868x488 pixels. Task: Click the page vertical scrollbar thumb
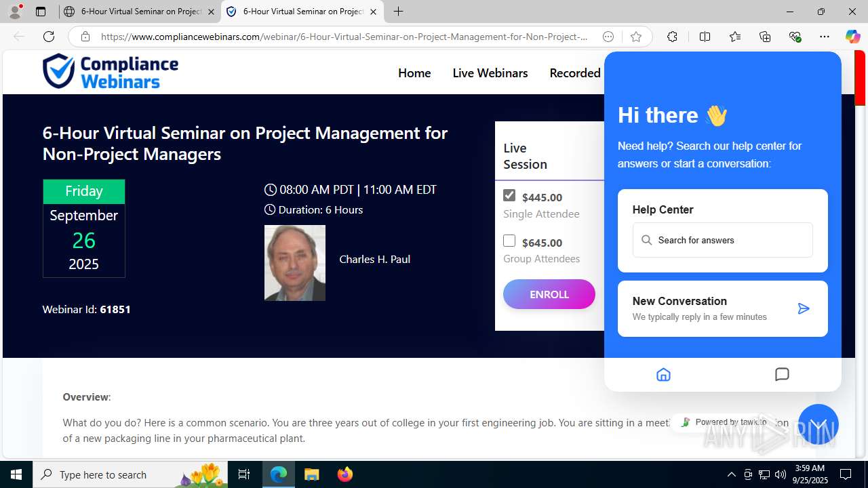point(860,79)
